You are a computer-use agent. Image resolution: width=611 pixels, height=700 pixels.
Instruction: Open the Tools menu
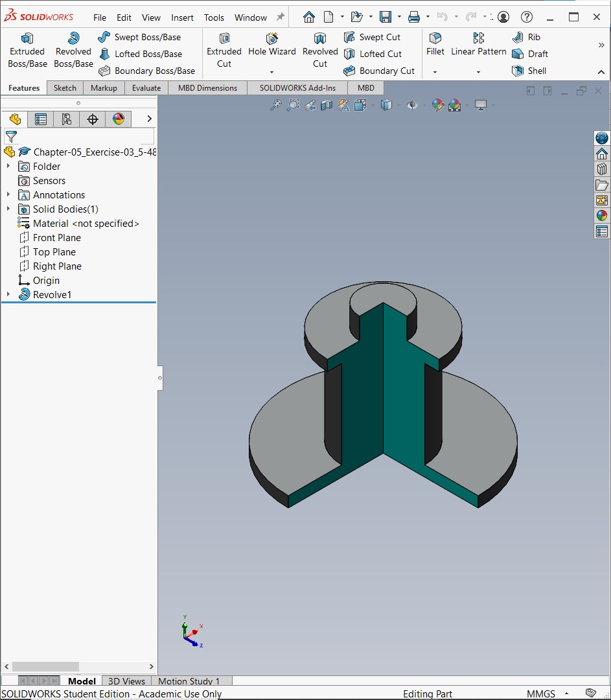coord(214,17)
